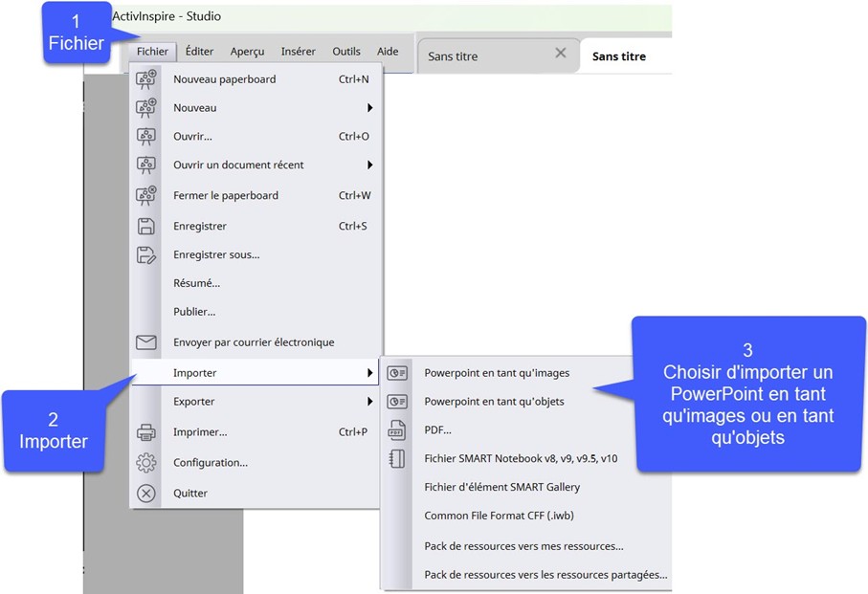Choose Pack de ressources vers mes ressources...
The width and height of the screenshot is (868, 594).
tap(523, 546)
